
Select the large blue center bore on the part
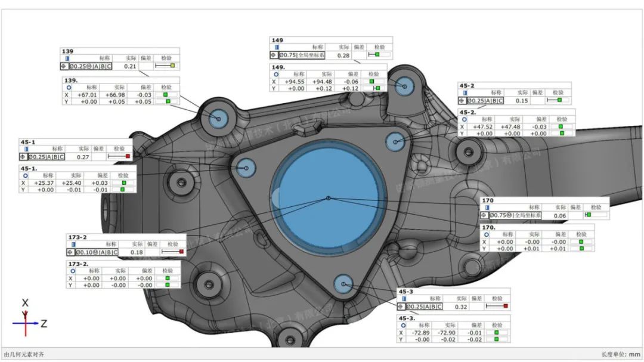click(x=328, y=198)
